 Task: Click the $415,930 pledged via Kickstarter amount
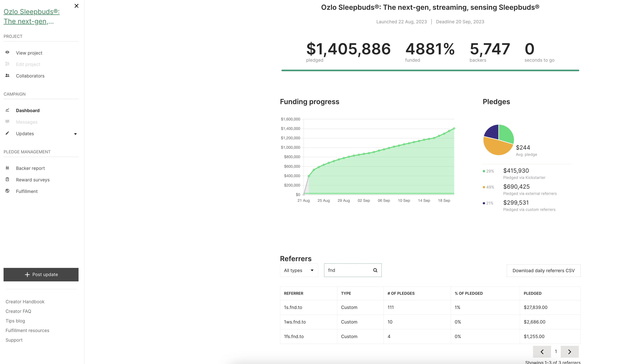click(x=516, y=171)
